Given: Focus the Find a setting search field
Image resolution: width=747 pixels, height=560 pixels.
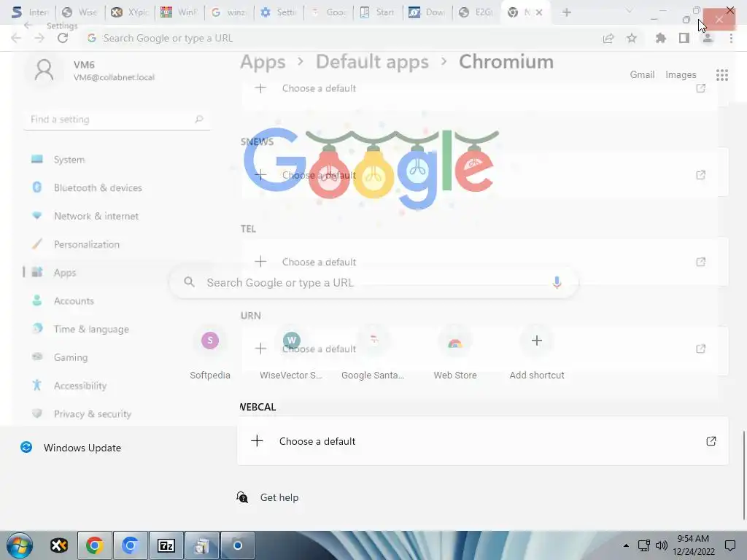Looking at the screenshot, I should [117, 120].
